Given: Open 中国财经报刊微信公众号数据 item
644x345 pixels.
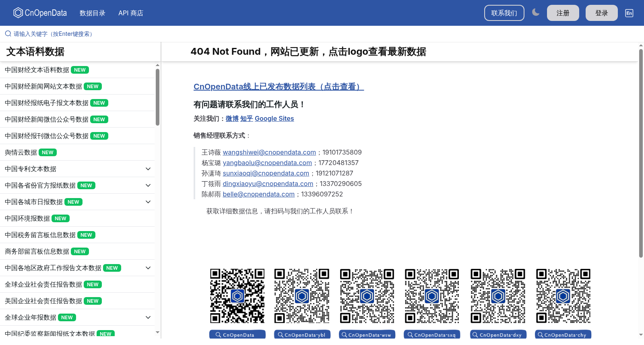Looking at the screenshot, I should pyautogui.click(x=77, y=136).
